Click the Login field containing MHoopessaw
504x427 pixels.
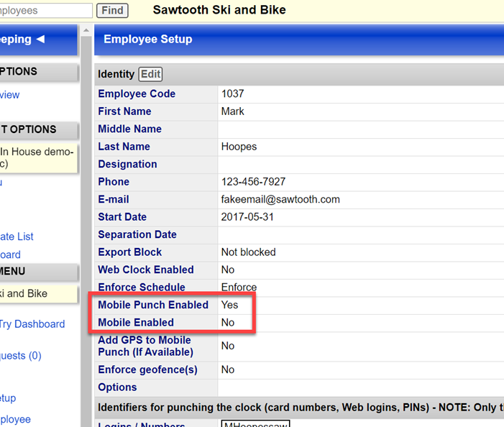tap(255, 424)
